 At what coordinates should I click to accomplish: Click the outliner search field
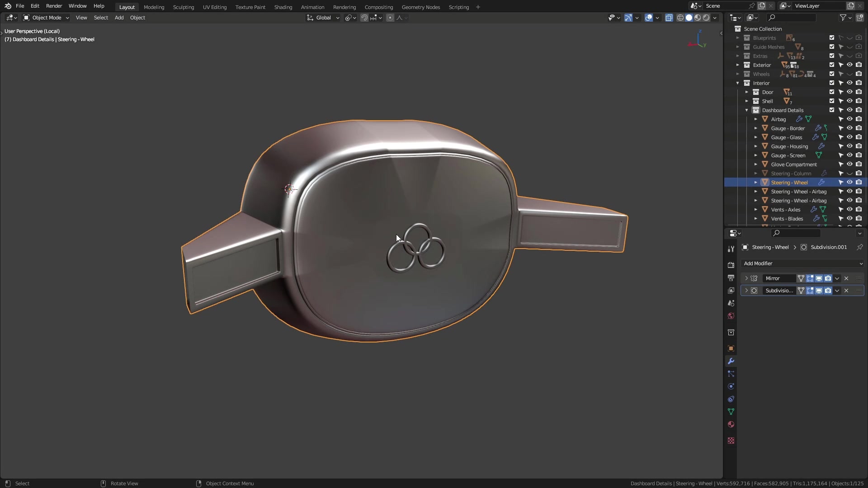pyautogui.click(x=792, y=18)
